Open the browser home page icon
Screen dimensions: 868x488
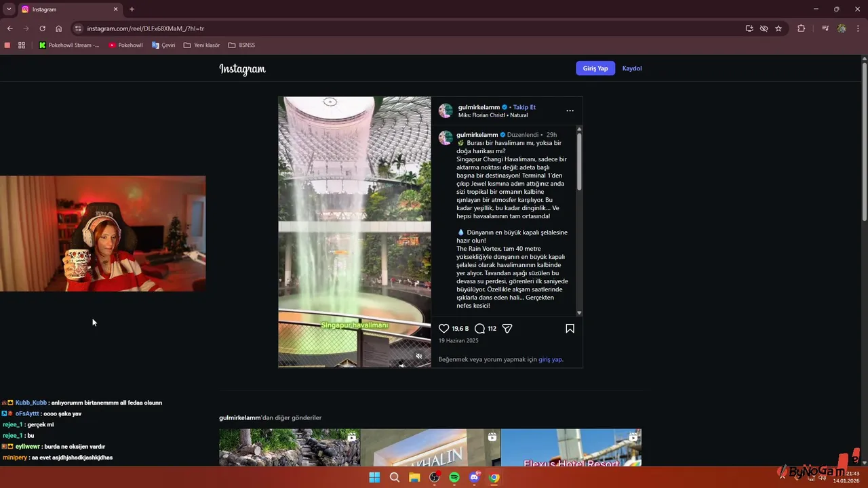[59, 28]
